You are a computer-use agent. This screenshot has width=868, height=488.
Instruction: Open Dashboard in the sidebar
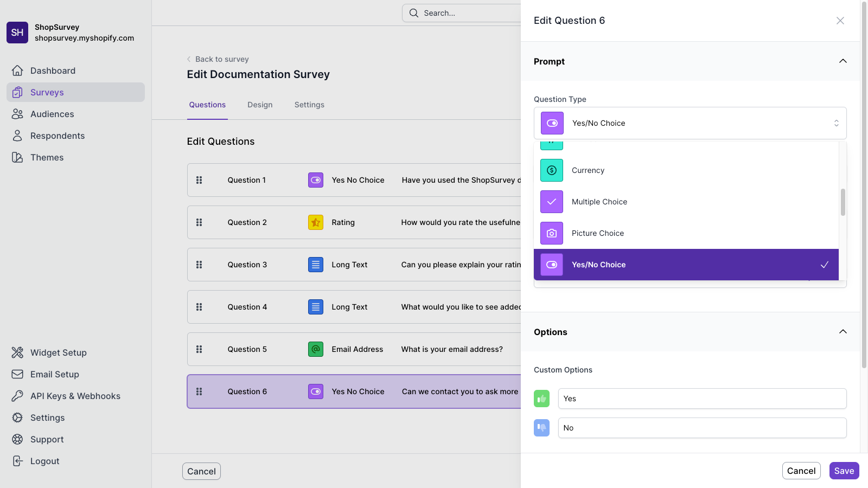coord(75,70)
